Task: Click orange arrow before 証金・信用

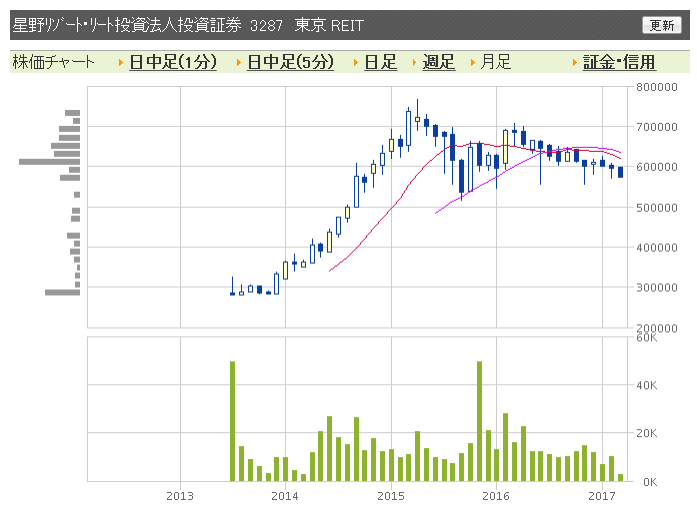Action: coord(575,63)
